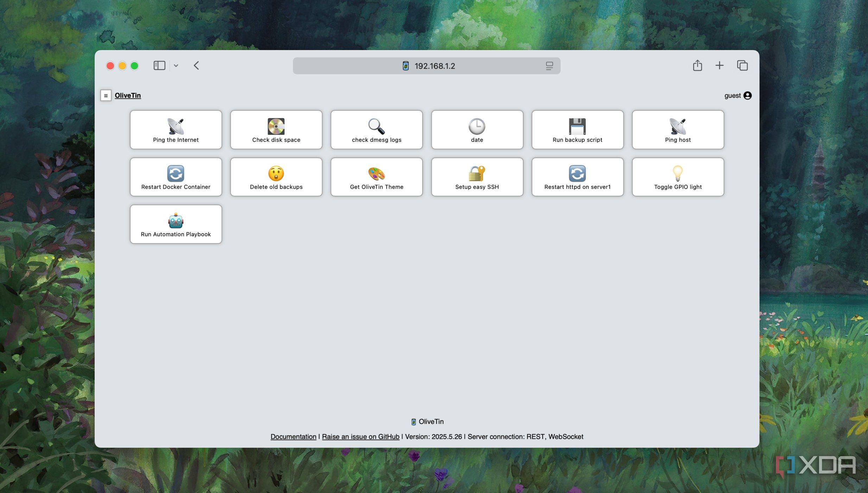
Task: Open a new Safari tab with plus icon
Action: [719, 65]
